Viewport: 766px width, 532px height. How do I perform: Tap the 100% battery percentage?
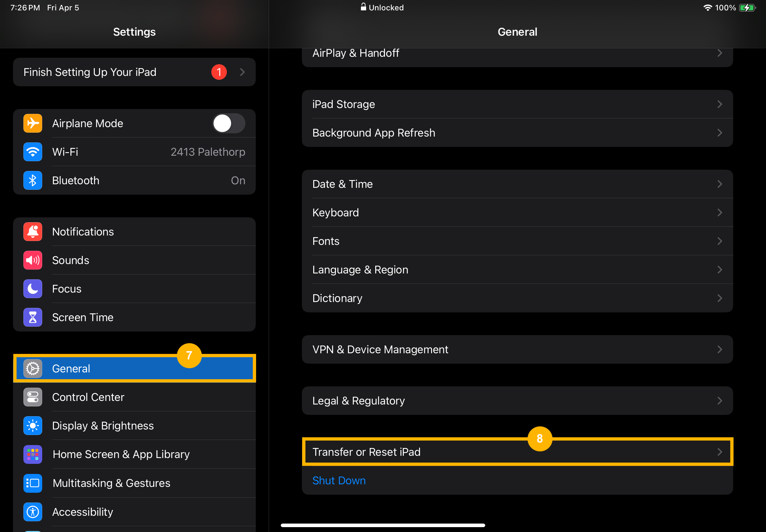(725, 8)
